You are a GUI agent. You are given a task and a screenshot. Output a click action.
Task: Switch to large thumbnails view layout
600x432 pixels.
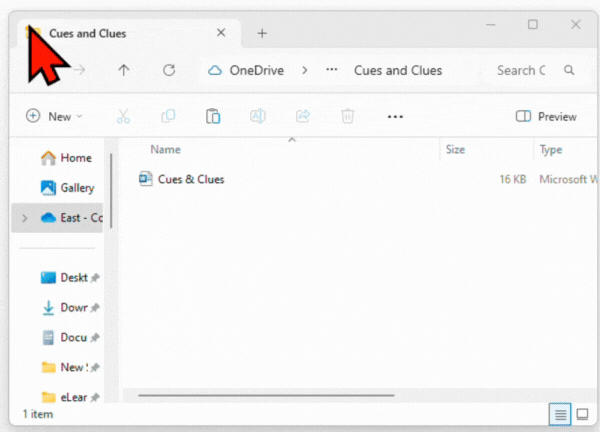(x=582, y=414)
